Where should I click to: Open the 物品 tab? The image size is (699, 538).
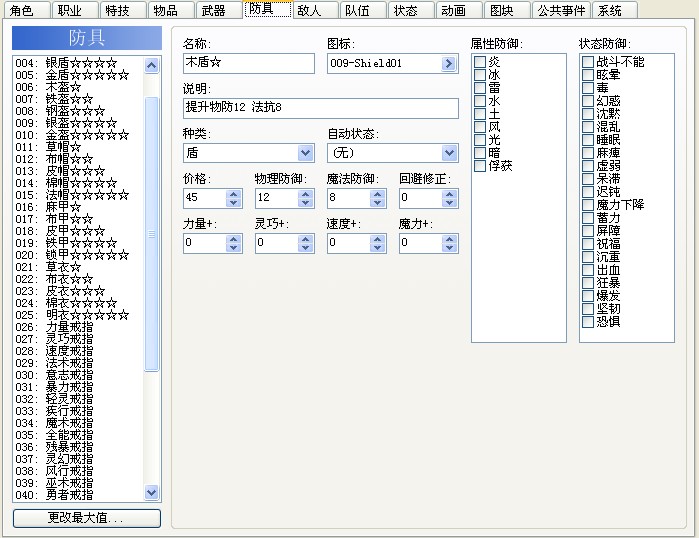(x=171, y=10)
